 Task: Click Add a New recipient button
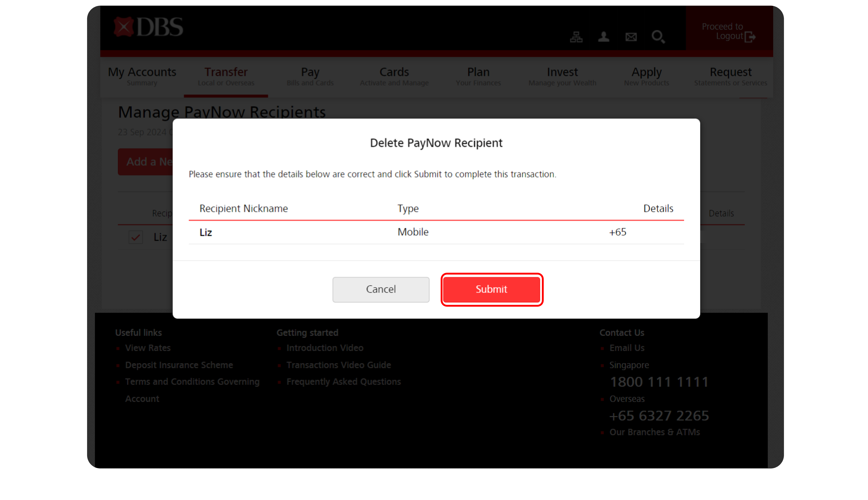point(145,162)
